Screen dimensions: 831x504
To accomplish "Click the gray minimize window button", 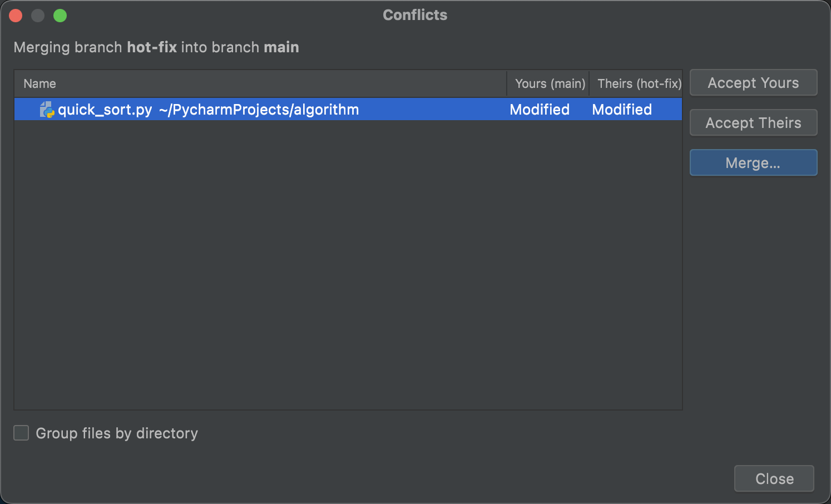I will click(38, 16).
